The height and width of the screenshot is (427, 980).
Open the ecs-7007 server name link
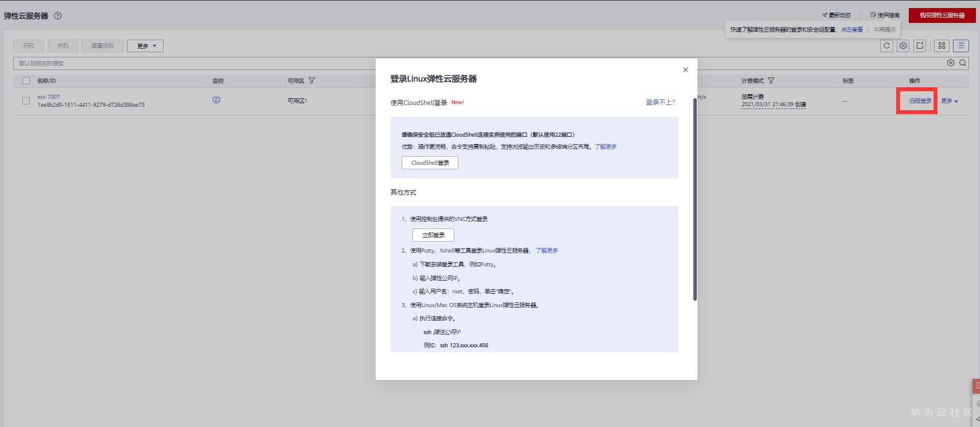(x=48, y=97)
